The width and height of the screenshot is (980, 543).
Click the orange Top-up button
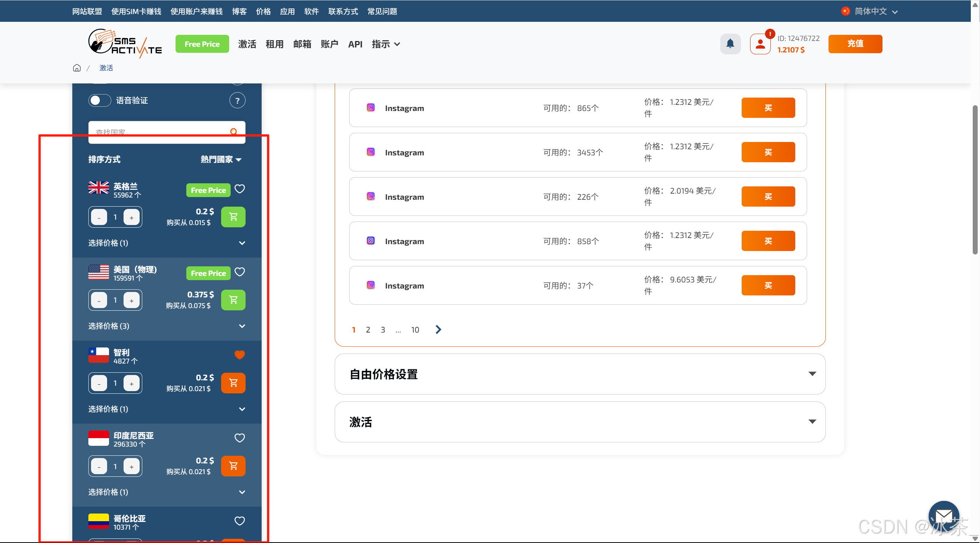tap(855, 44)
